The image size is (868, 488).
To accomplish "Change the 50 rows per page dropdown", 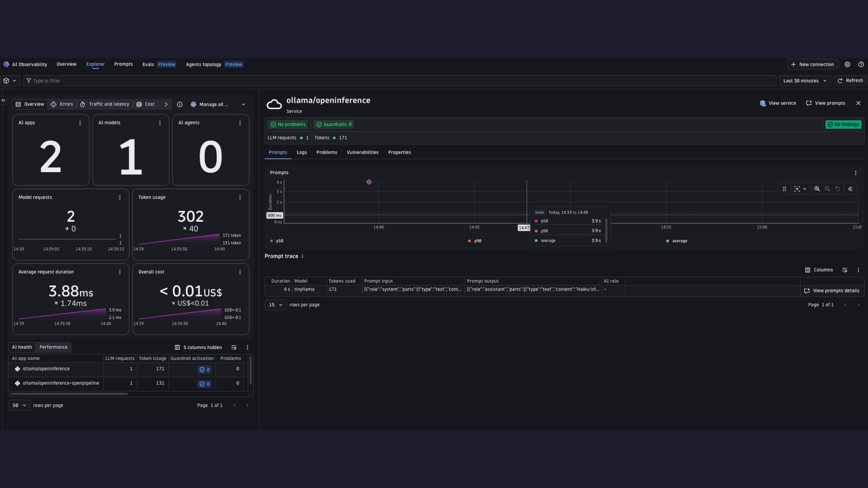I will (19, 405).
